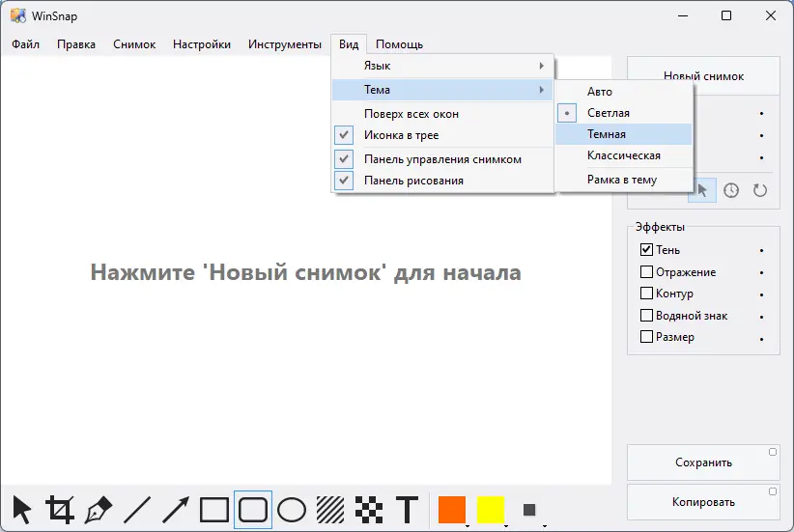Minimize the WinSnap window
Screen dimensions: 794x532
click(x=683, y=15)
